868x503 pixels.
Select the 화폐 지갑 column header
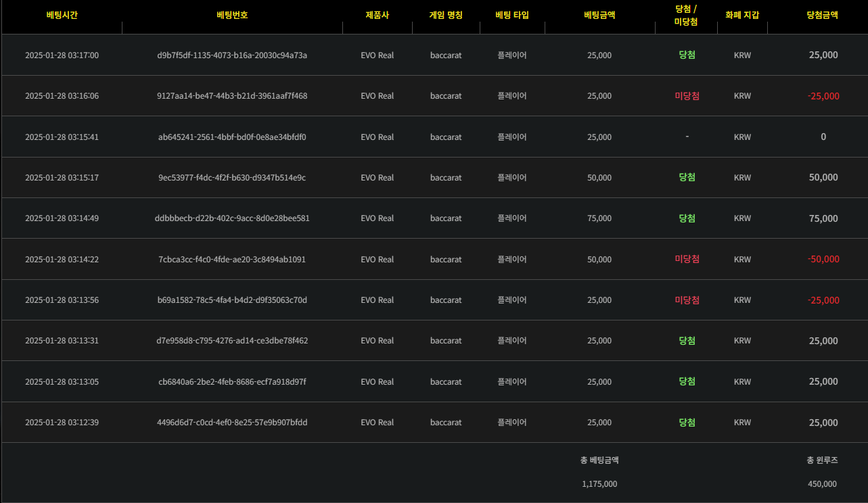point(742,15)
